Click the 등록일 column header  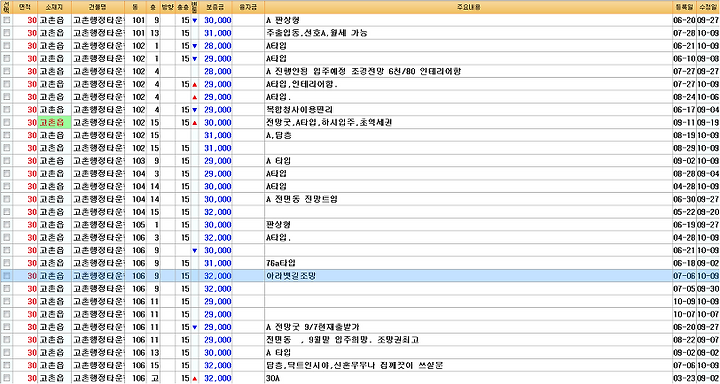pos(684,7)
